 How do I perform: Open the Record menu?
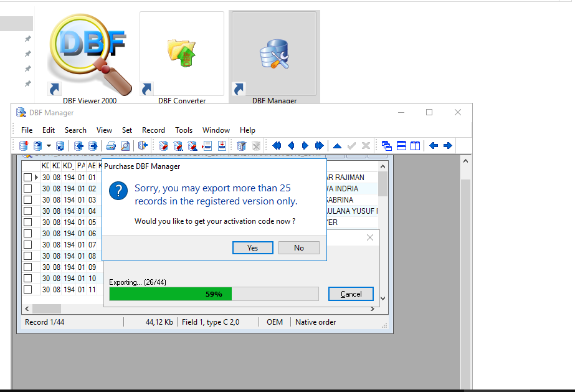(153, 130)
